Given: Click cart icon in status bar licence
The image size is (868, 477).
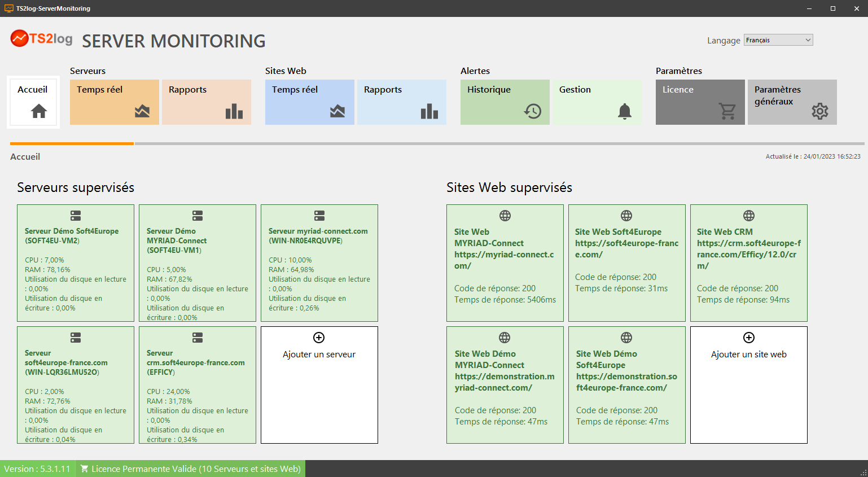Looking at the screenshot, I should (x=85, y=469).
